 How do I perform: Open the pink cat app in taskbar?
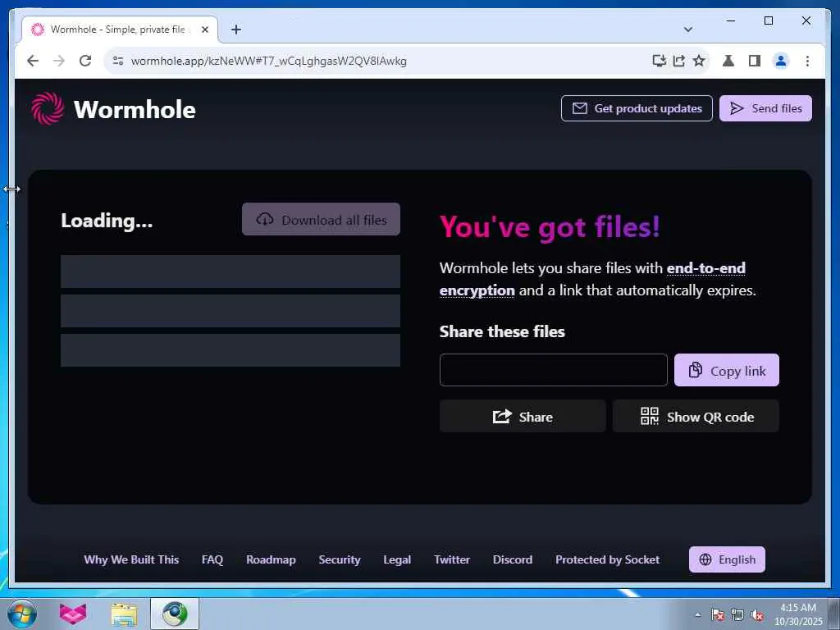[x=73, y=614]
